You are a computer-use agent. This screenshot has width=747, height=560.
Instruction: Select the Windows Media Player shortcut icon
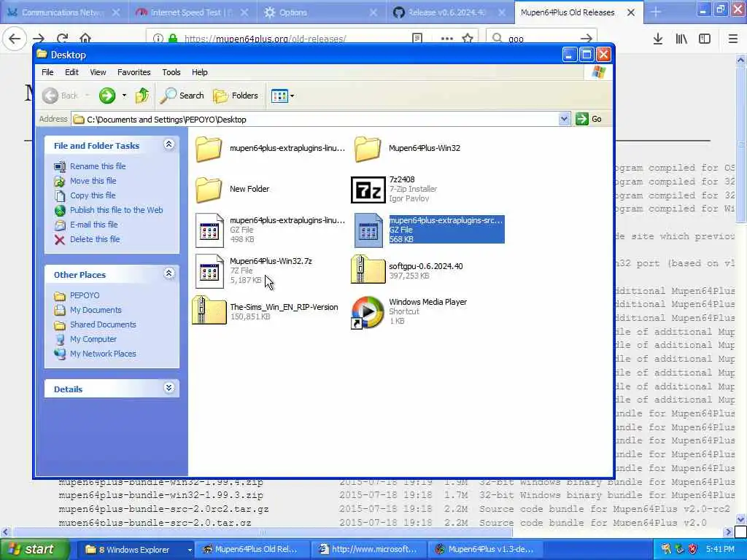[368, 312]
